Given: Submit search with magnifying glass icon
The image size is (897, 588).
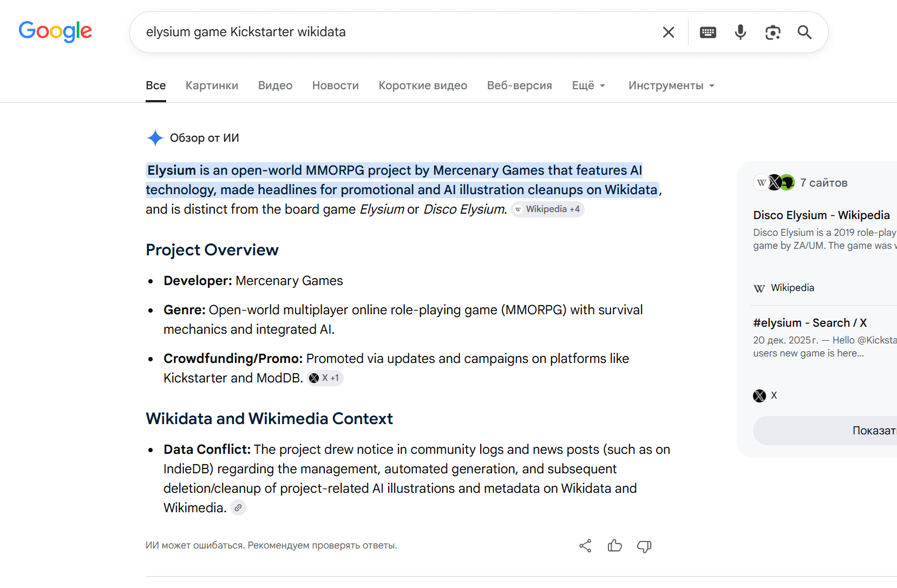Looking at the screenshot, I should (805, 32).
